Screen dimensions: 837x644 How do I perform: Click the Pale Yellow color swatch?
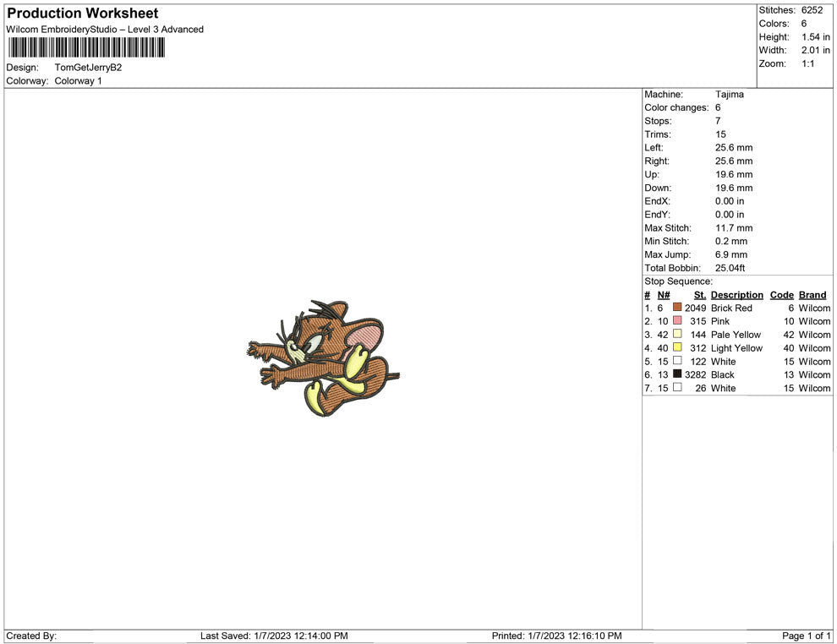pyautogui.click(x=677, y=334)
